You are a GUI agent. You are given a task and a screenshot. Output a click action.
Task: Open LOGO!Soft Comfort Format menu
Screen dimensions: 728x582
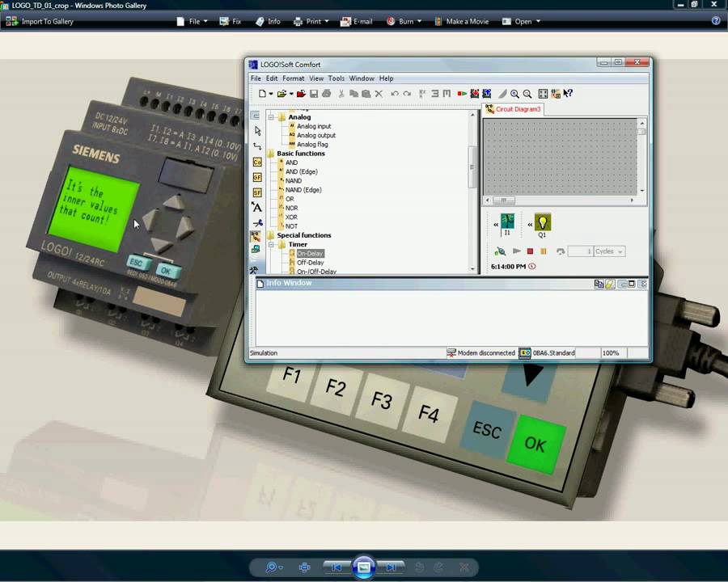tap(294, 78)
